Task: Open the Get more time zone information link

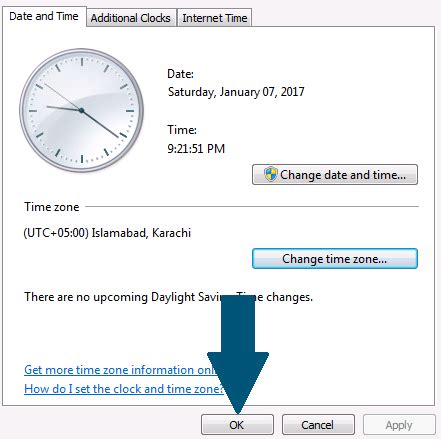Action: point(119,370)
